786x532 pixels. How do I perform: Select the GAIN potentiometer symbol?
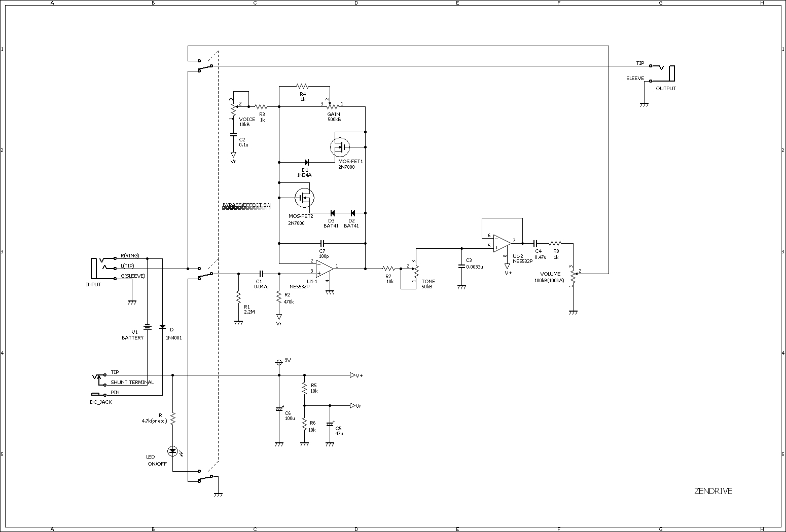click(x=333, y=105)
